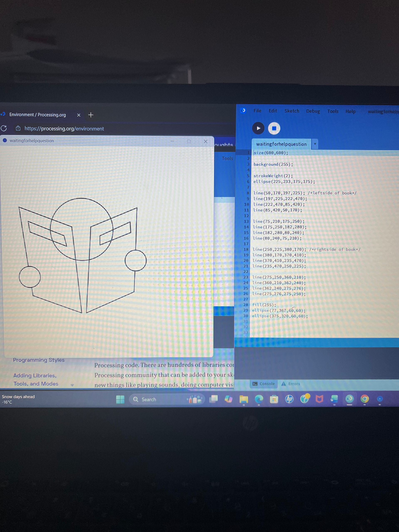Click the Windows Start button
This screenshot has width=399, height=532.
(x=120, y=399)
